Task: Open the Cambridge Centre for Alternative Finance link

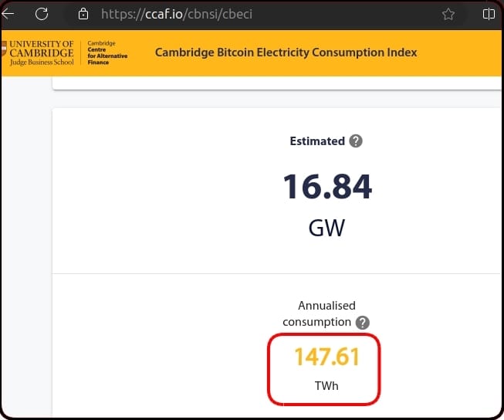Action: coord(107,52)
